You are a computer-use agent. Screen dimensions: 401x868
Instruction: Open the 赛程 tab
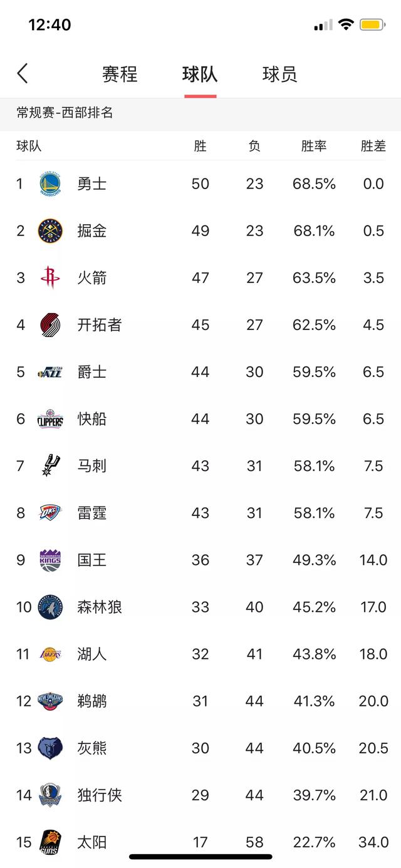(120, 74)
